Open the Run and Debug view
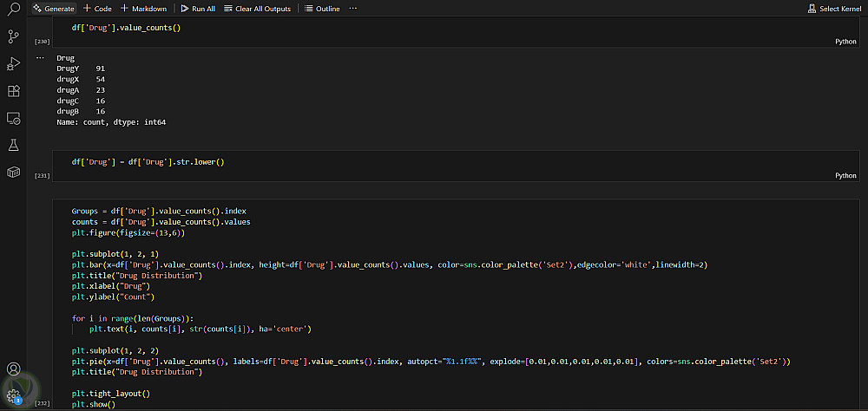Viewport: 868px width, 411px height. [x=13, y=63]
